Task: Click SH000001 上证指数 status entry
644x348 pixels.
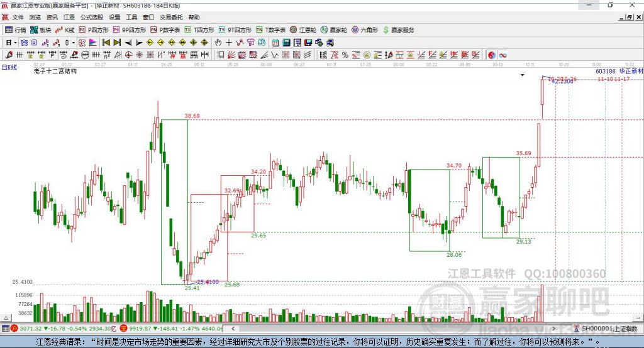Action: (x=606, y=329)
